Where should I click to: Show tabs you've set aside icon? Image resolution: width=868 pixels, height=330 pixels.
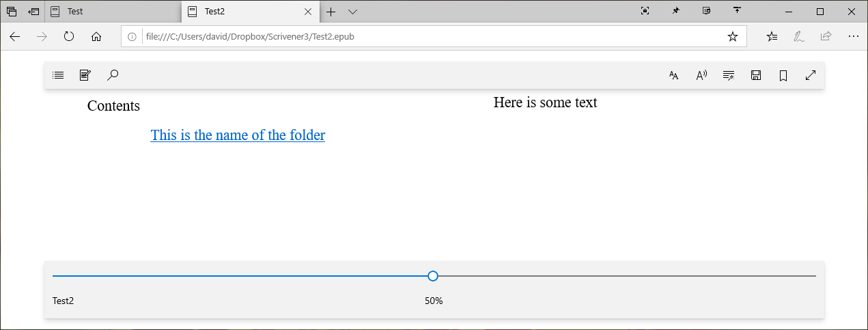point(12,12)
